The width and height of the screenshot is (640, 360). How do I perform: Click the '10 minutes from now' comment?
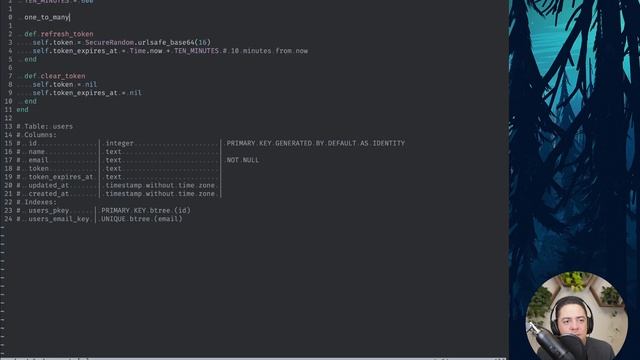[266, 51]
